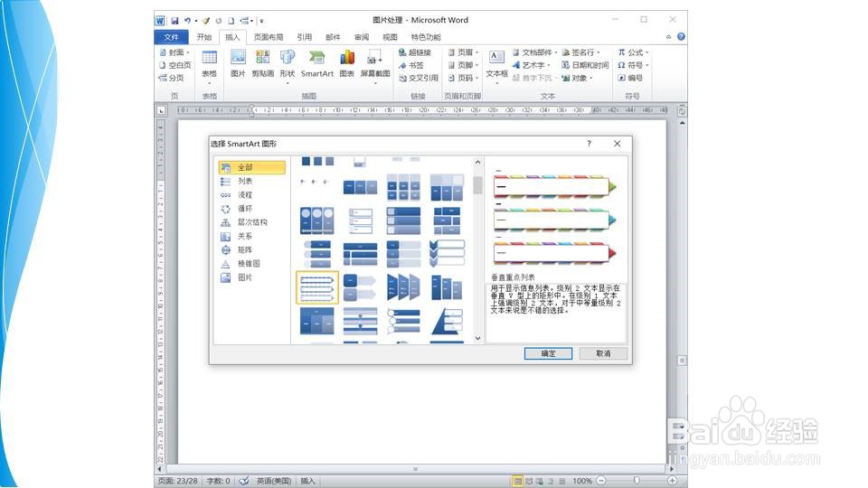
Task: Open the 签名行 signature line dropdown
Action: point(580,52)
